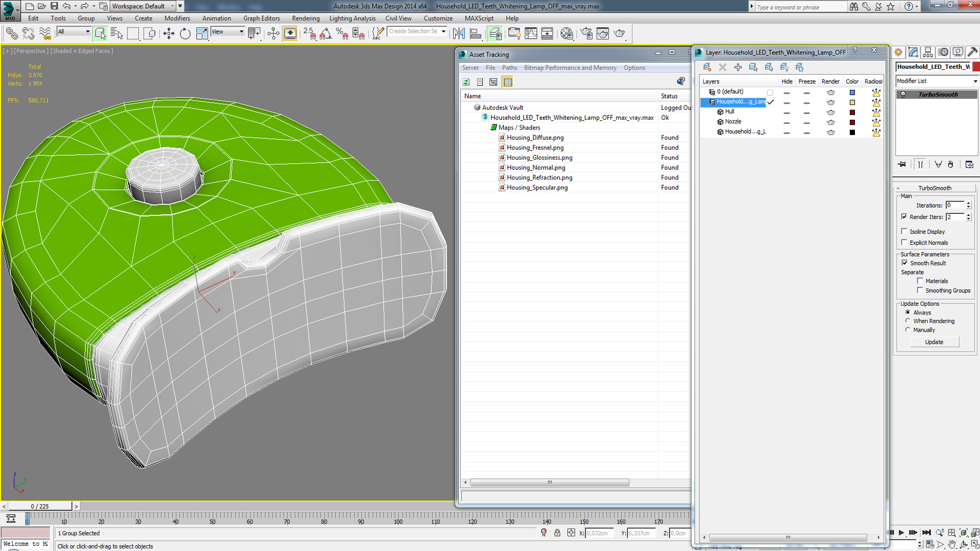Click the Freeze layer icon for Household layer
This screenshot has width=980, height=551.
806,101
